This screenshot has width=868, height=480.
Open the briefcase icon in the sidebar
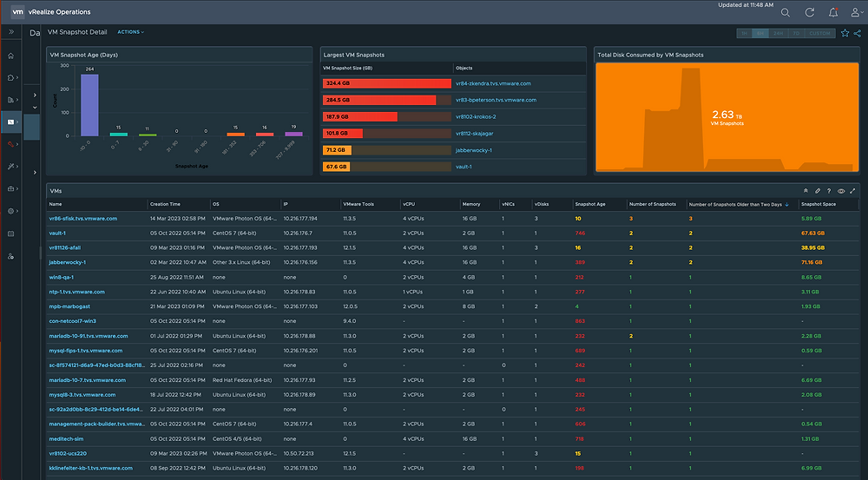coord(10,189)
